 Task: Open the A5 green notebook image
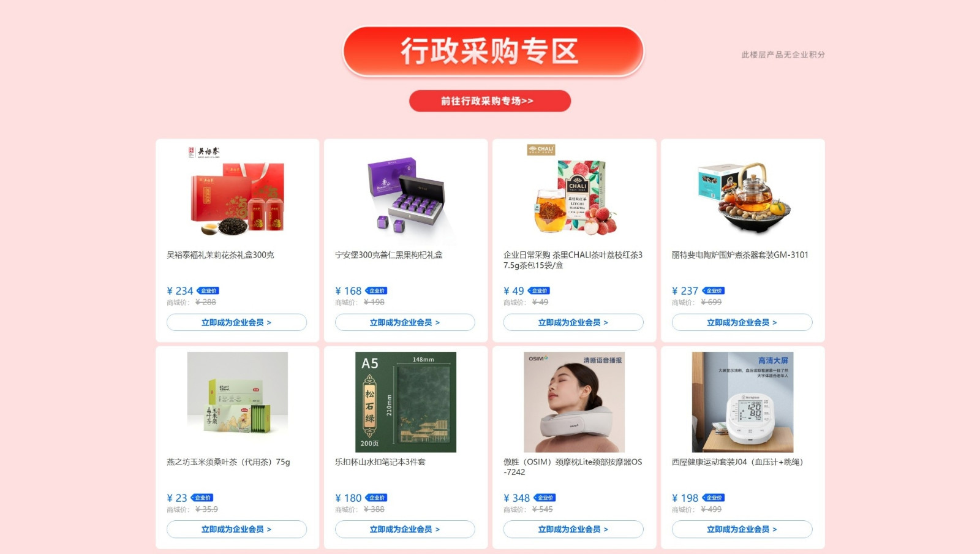pos(405,402)
